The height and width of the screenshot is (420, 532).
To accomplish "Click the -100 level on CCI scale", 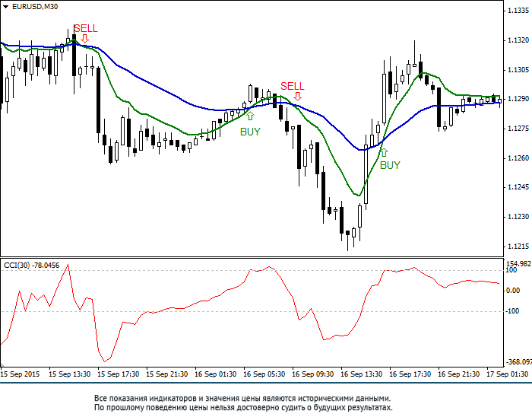I will (512, 311).
